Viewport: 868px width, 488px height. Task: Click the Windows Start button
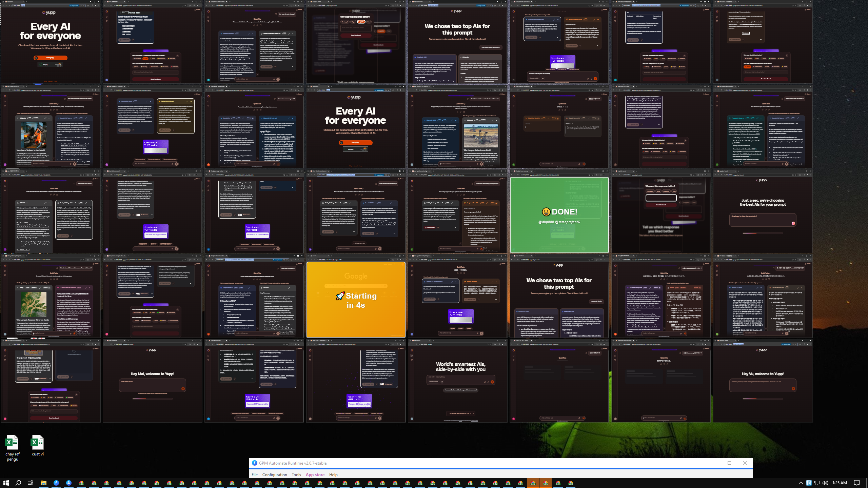[x=6, y=483]
